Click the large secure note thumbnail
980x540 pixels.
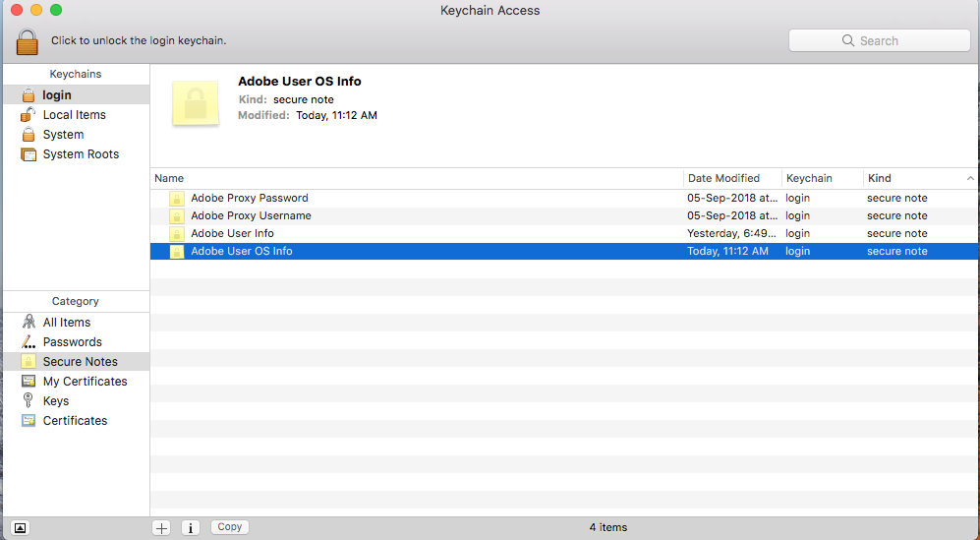pos(196,103)
